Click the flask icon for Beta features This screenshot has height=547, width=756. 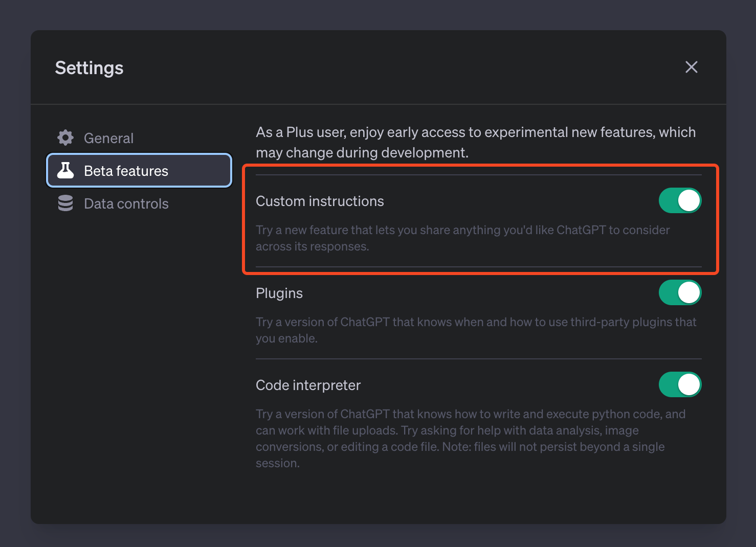click(65, 171)
